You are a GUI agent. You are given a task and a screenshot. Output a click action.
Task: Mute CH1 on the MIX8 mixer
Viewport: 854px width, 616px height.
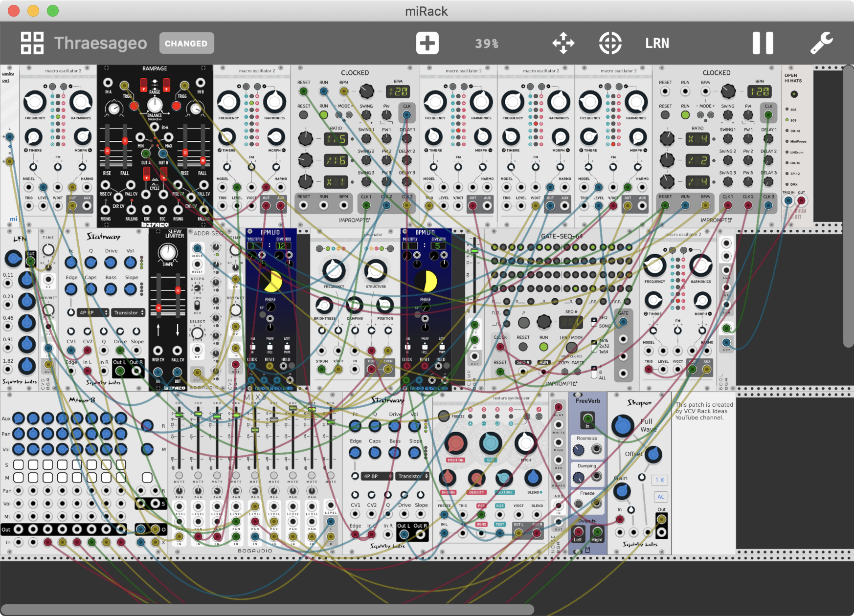179,475
